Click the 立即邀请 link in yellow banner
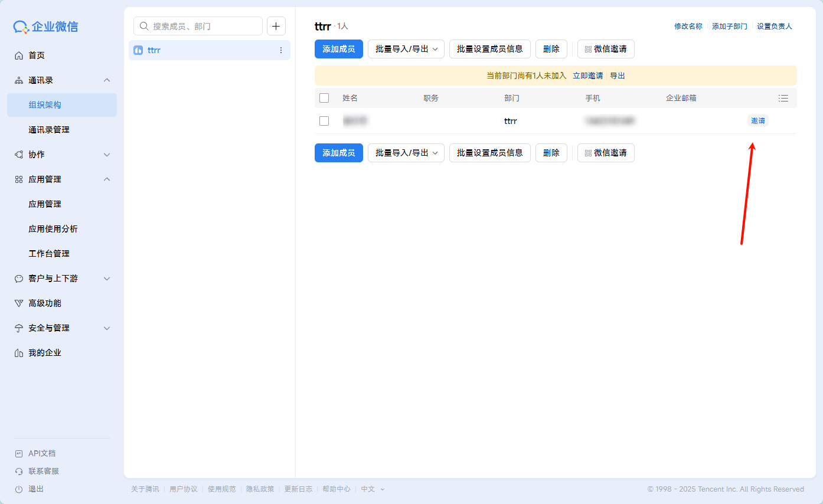Screen dimensions: 823x504 (x=587, y=76)
